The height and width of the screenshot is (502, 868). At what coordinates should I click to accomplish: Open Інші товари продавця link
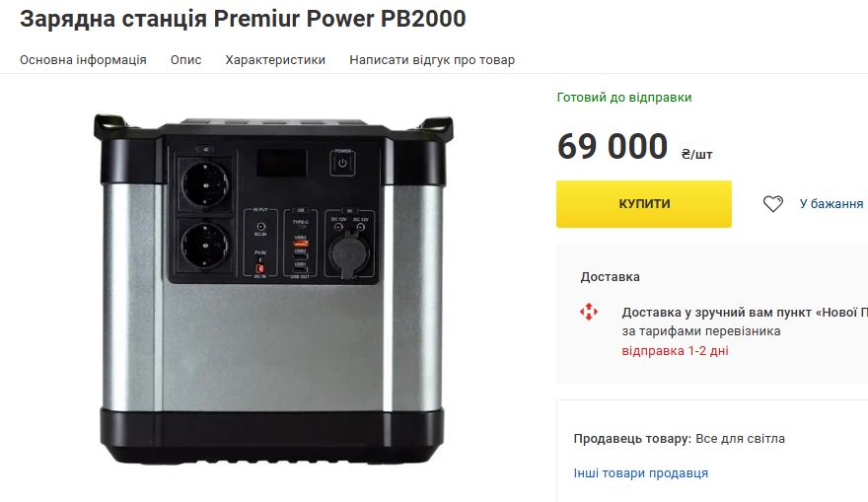tap(640, 473)
